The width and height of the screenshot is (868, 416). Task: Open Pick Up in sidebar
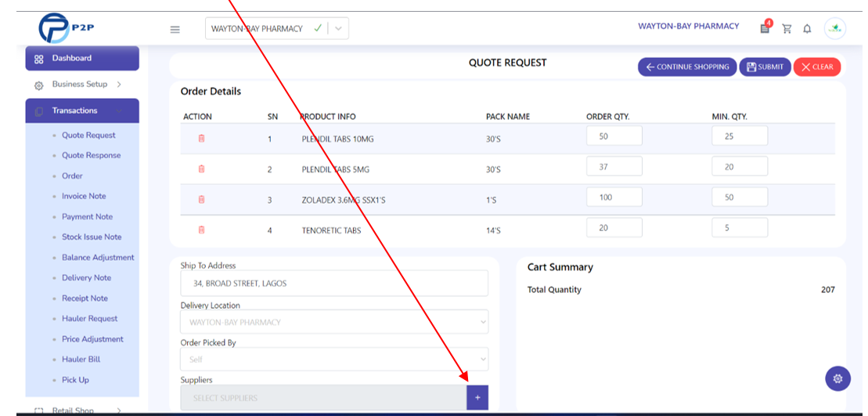tap(75, 380)
